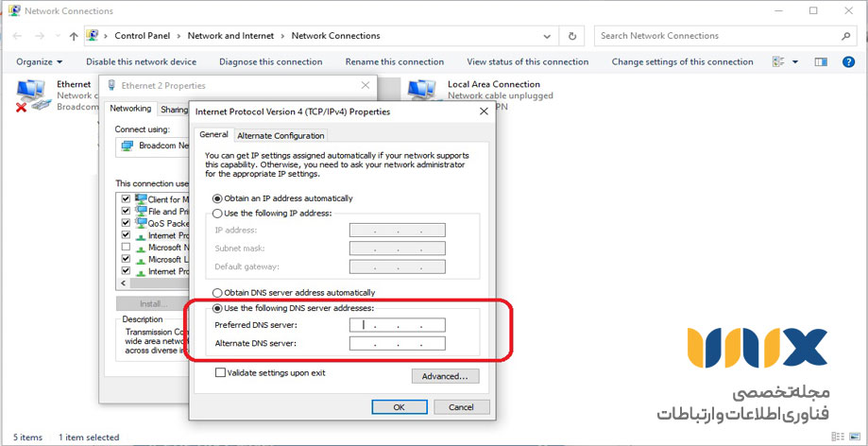Toggle the preview pane icon
The height and width of the screenshot is (446, 868).
(821, 62)
